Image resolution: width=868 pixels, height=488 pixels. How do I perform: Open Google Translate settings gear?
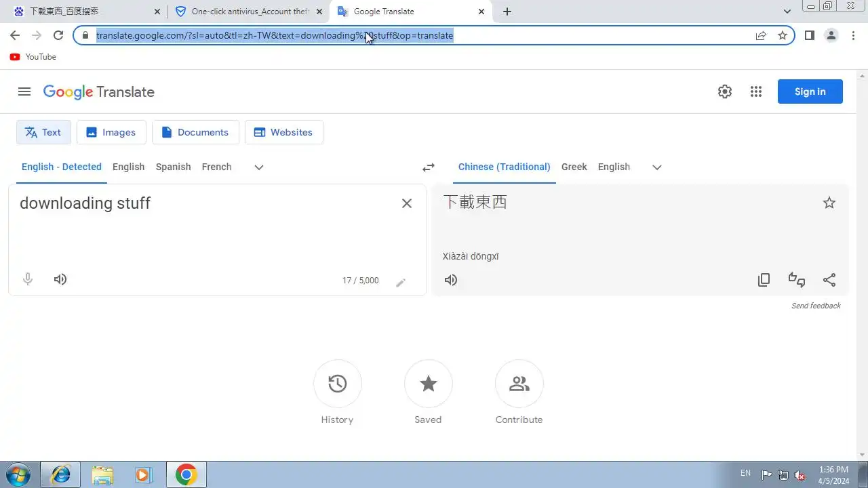click(x=725, y=91)
